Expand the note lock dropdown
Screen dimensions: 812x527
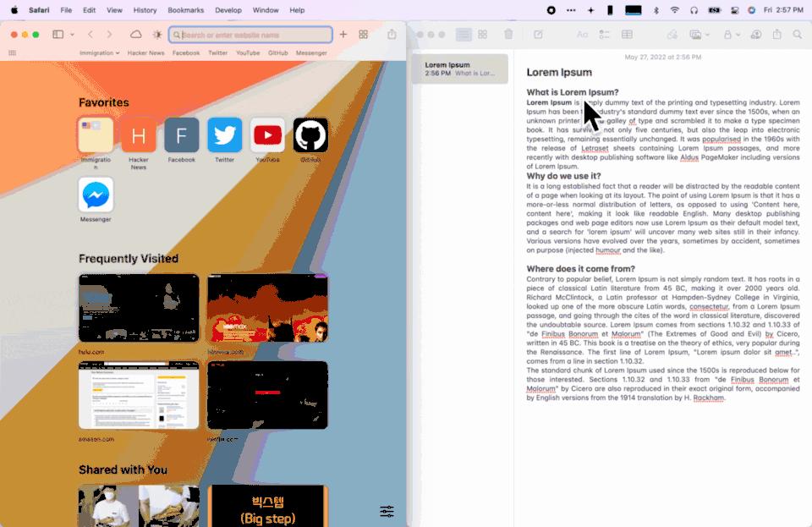[x=732, y=35]
